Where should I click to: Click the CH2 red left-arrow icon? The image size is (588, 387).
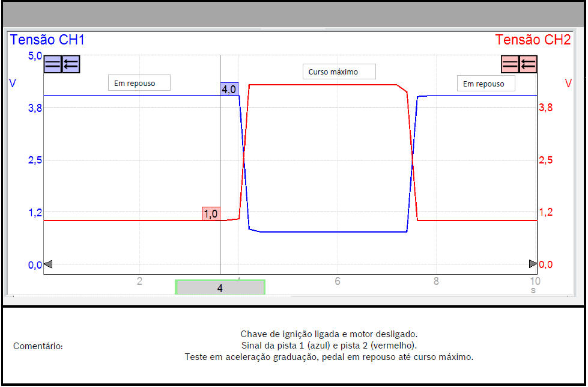point(529,64)
